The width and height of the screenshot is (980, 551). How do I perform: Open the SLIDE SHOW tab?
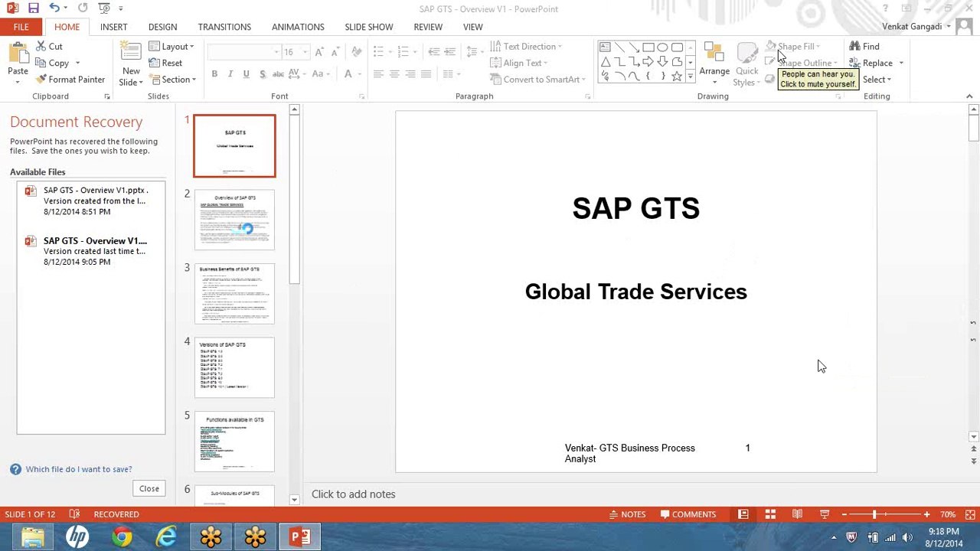(368, 27)
